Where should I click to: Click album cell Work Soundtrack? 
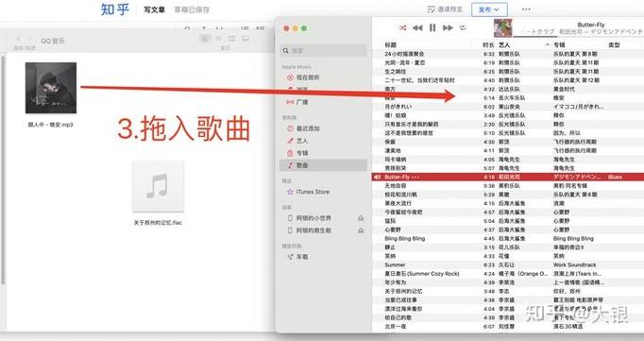(x=574, y=264)
